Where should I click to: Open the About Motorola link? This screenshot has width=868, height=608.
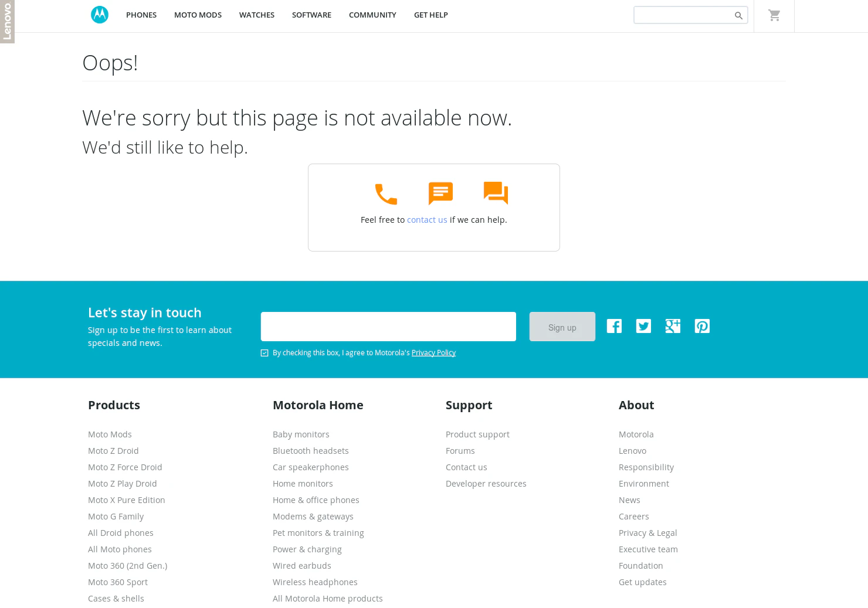[636, 434]
